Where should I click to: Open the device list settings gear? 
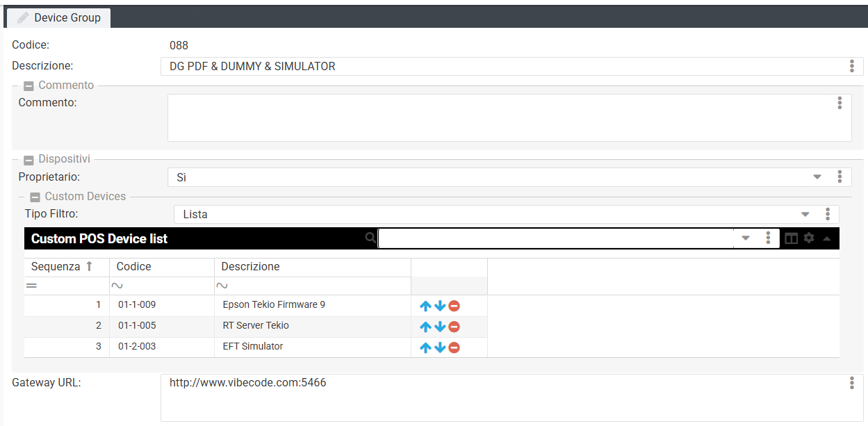click(809, 238)
